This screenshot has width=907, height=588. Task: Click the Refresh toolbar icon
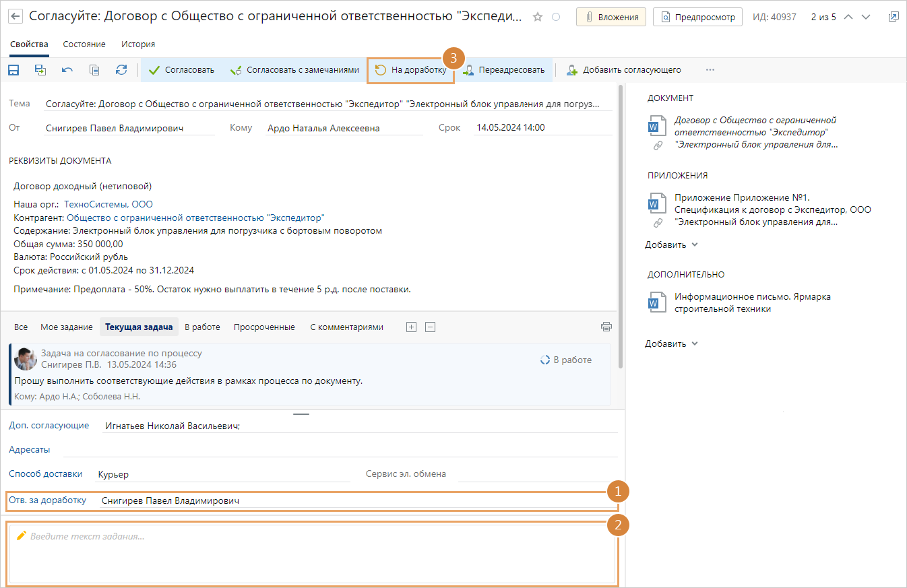(121, 70)
